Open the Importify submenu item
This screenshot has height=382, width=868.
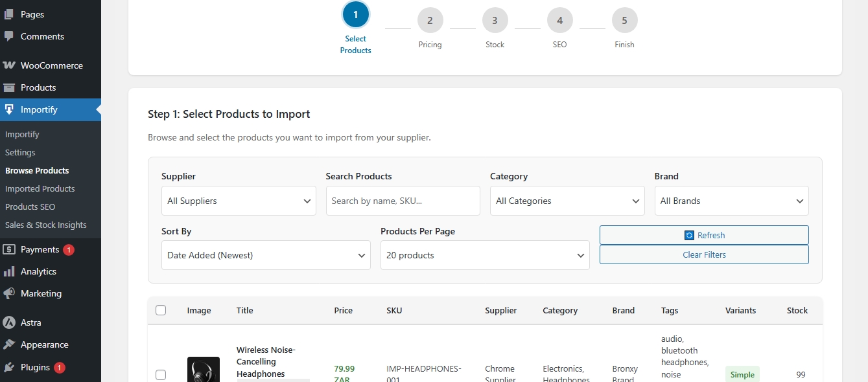(x=22, y=134)
